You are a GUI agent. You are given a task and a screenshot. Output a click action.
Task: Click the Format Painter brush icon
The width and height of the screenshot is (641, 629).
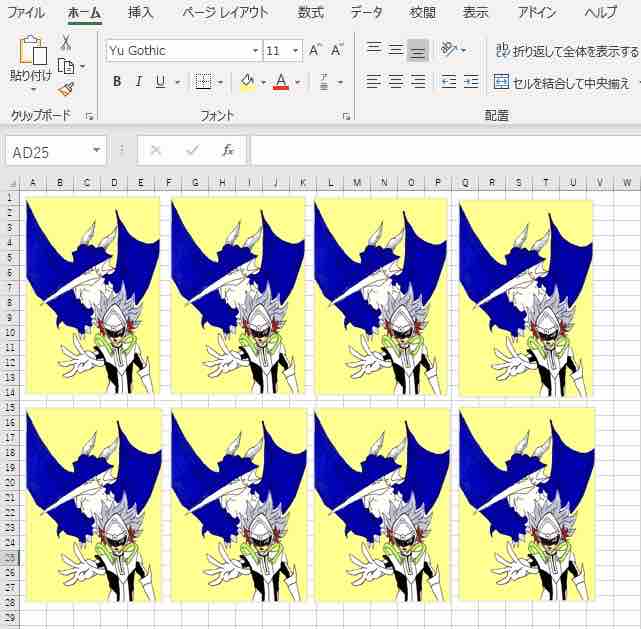(x=66, y=89)
